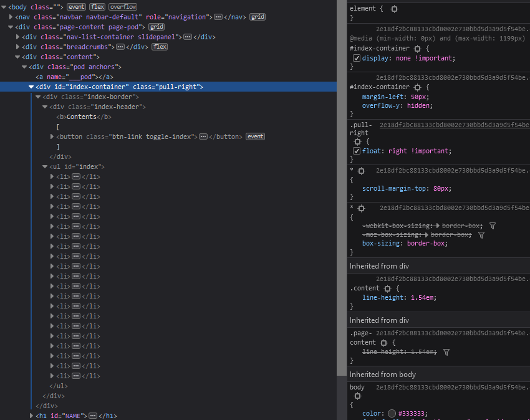Viewport: 530px width, 420px height.
Task: Expand -moz-box-sizing value arrow
Action: 427,234
